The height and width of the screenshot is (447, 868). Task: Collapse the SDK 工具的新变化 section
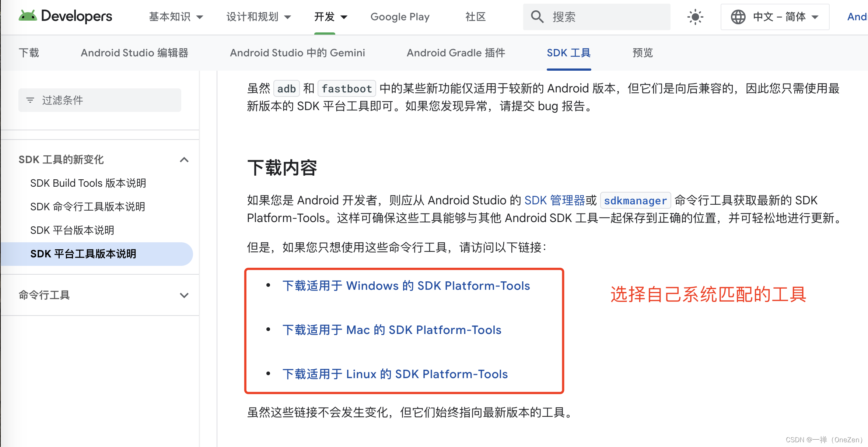[184, 160]
